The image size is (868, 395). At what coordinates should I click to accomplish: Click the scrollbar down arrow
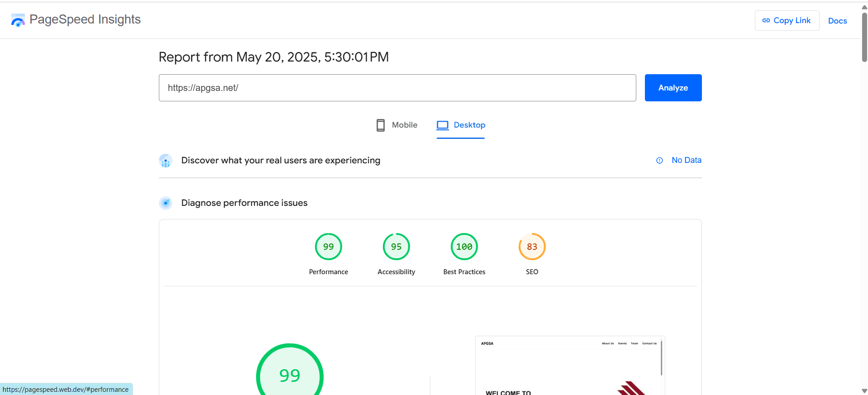pos(864,391)
